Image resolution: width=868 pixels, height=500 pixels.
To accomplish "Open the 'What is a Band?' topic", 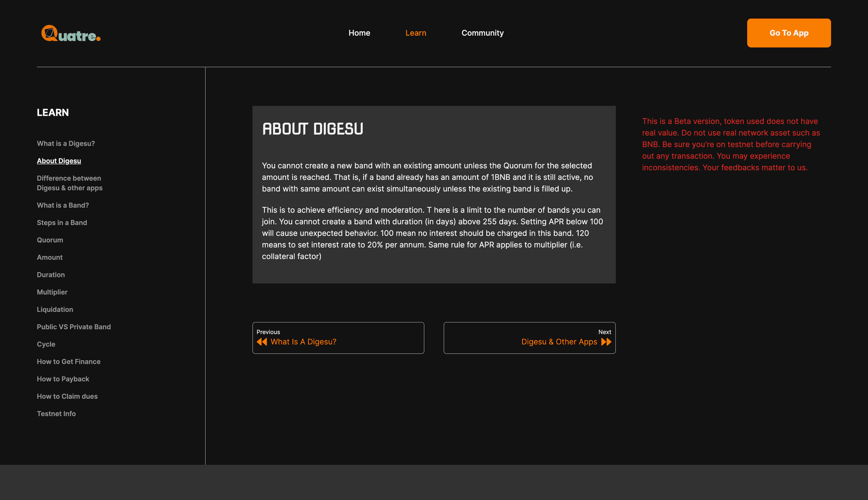I will 63,205.
